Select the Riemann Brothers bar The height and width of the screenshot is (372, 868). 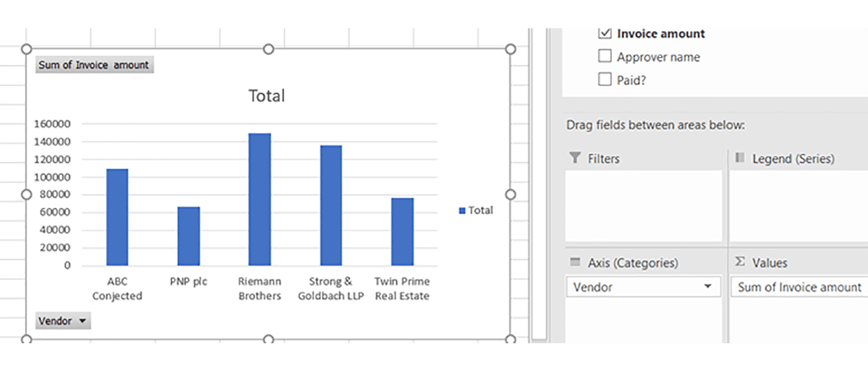click(x=260, y=200)
